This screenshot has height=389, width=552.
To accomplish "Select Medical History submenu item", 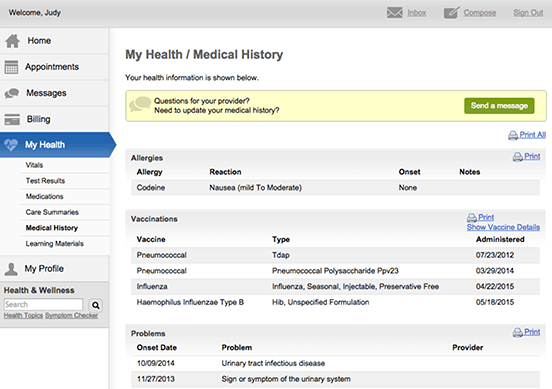I will coord(52,228).
